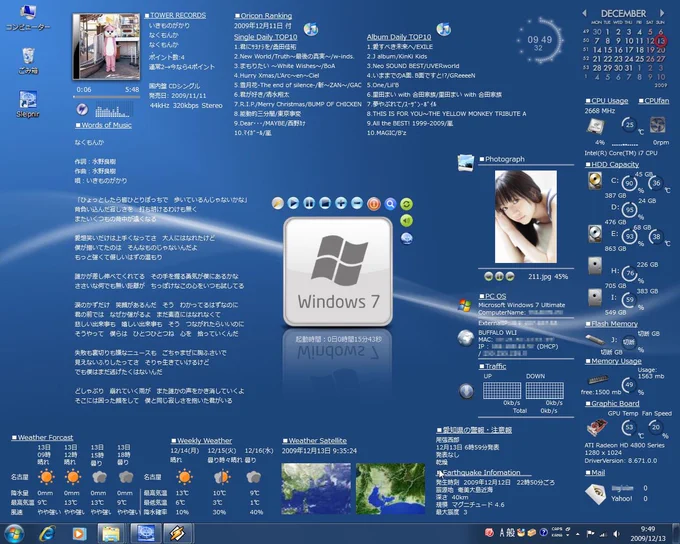The width and height of the screenshot is (680, 544).
Task: Click the CPU fan icon
Action: [x=658, y=125]
